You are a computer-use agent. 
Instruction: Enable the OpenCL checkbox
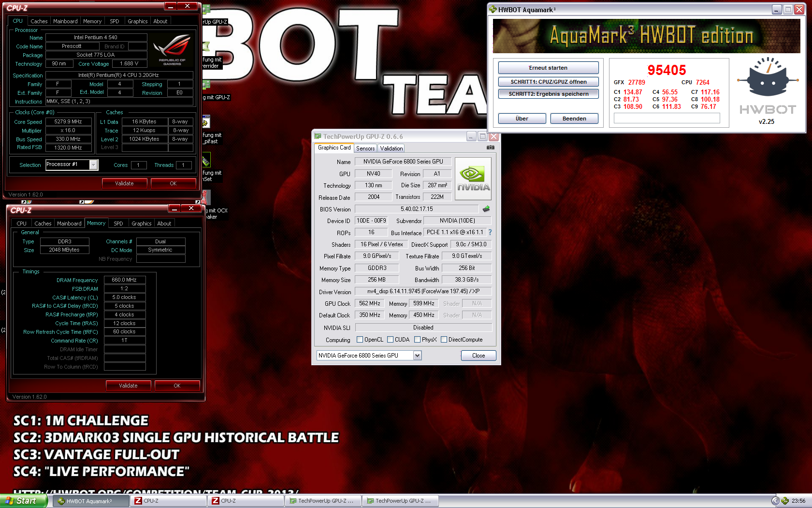point(360,340)
